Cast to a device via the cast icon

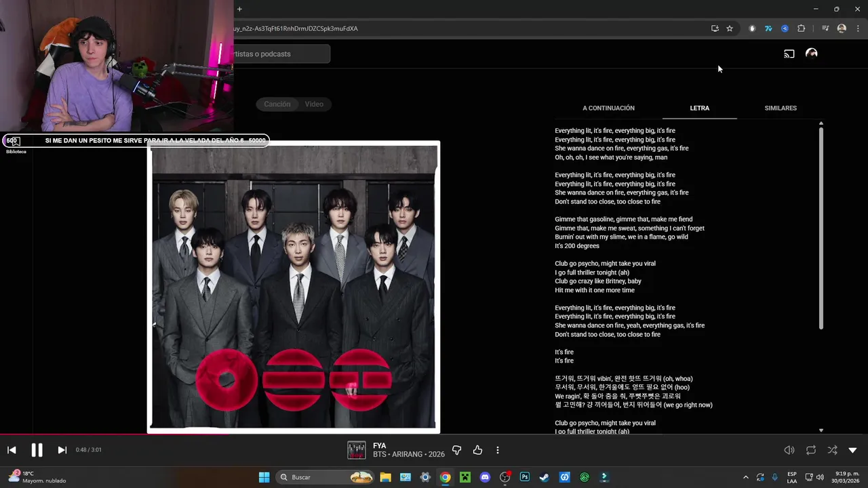pyautogui.click(x=789, y=54)
